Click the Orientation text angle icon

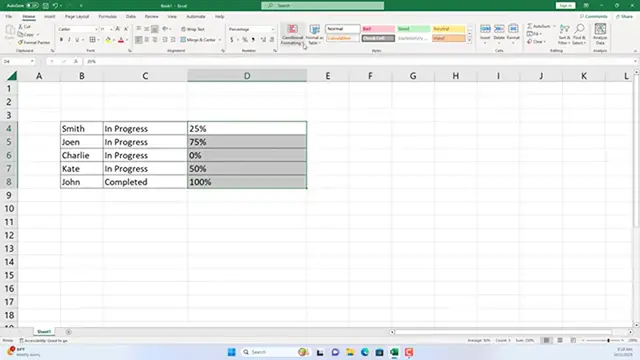click(165, 29)
